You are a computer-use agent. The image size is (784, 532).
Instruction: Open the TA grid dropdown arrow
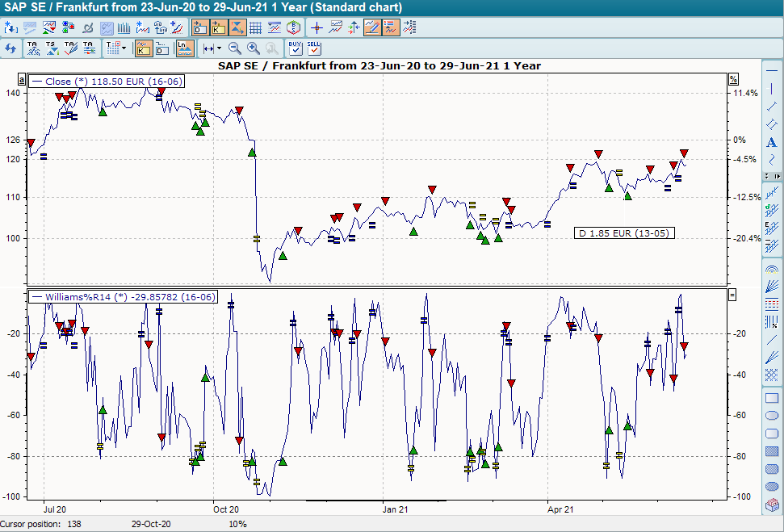[123, 48]
